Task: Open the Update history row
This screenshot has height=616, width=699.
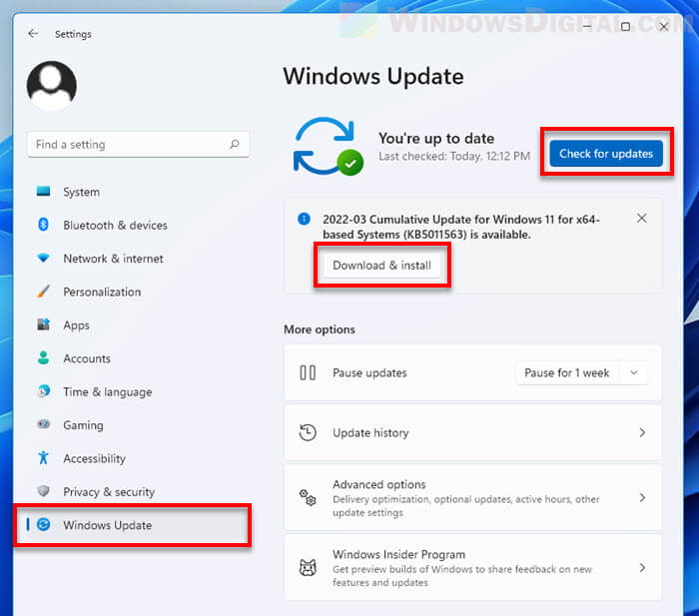Action: click(472, 432)
